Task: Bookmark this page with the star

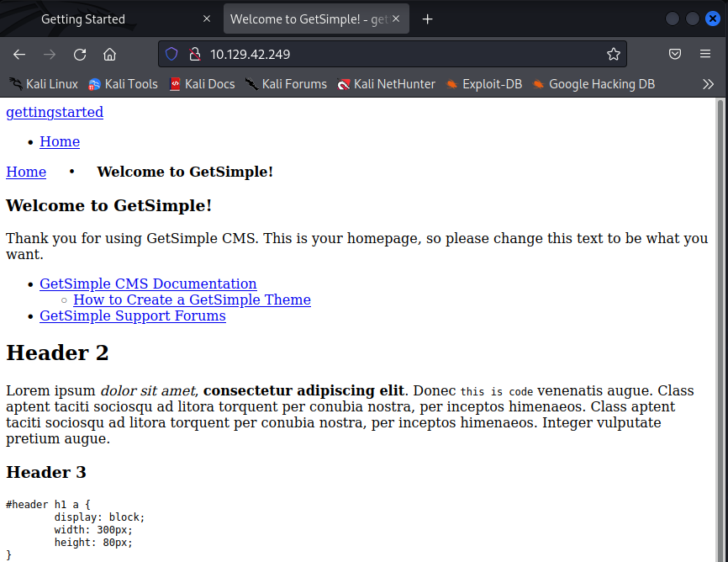Action: pyautogui.click(x=614, y=54)
